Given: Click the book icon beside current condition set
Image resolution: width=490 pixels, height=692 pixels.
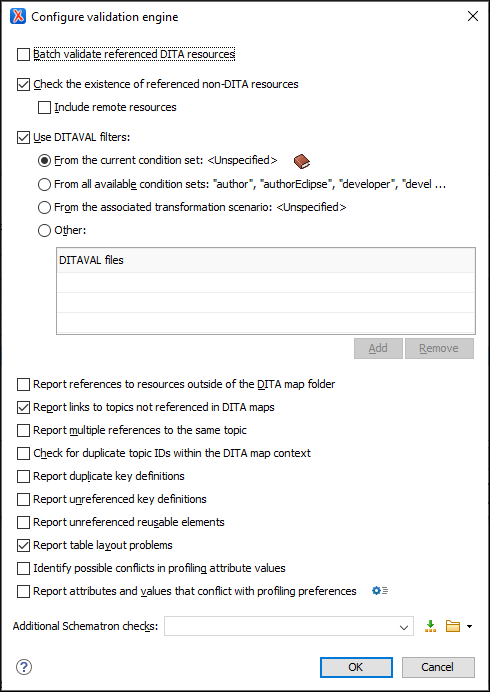Looking at the screenshot, I should click(302, 162).
